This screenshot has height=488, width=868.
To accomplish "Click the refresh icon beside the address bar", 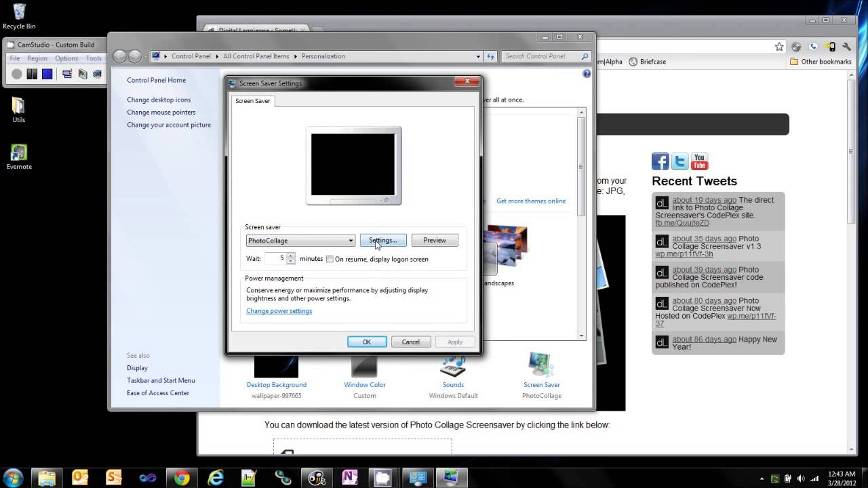I will click(x=490, y=56).
